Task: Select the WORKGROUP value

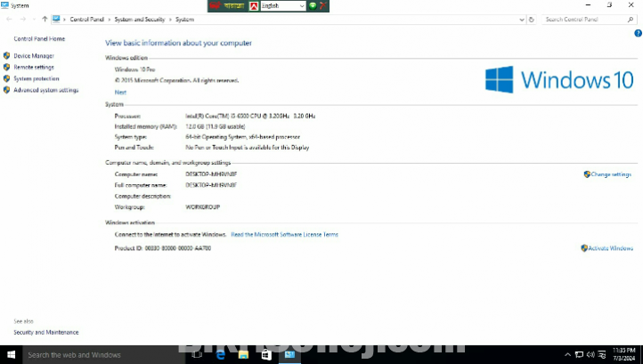Action: click(202, 207)
